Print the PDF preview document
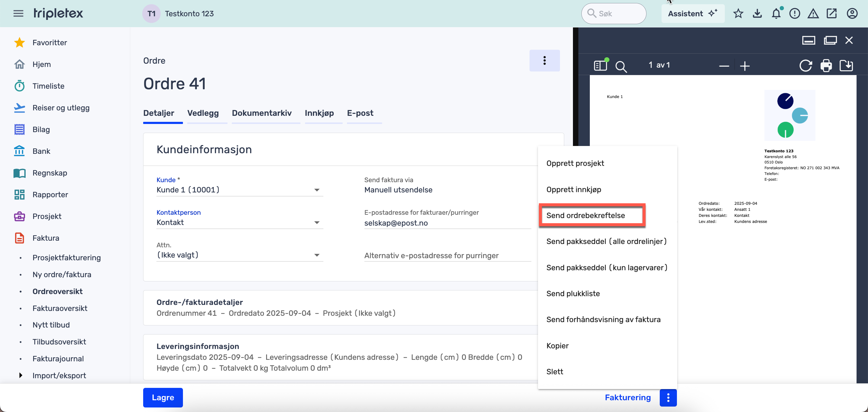 coord(826,65)
